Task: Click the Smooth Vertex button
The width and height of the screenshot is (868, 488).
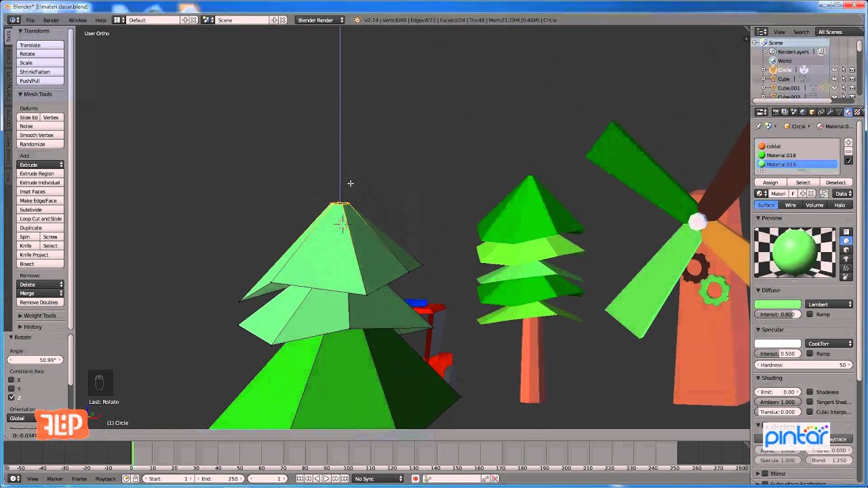Action: [x=41, y=135]
